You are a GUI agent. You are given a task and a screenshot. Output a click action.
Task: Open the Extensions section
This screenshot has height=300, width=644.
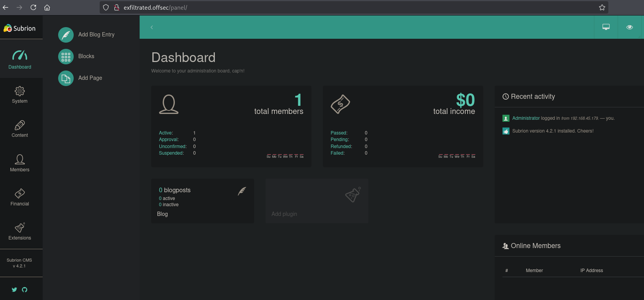click(20, 231)
